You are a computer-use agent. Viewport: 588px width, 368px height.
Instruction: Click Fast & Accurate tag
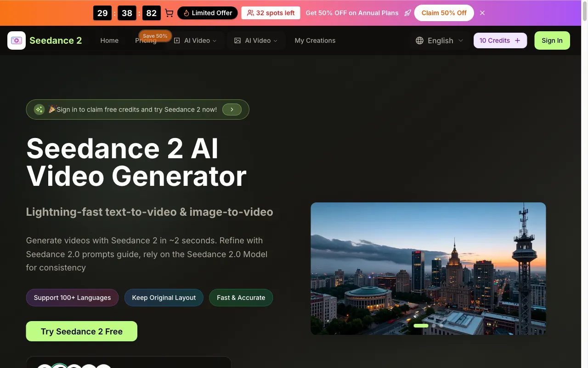pos(241,298)
